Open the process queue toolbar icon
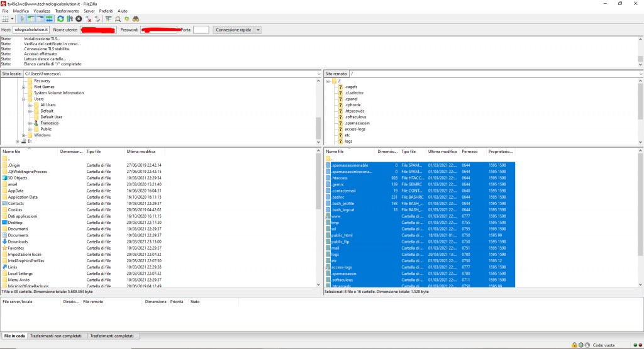This screenshot has width=644, height=349. (x=69, y=19)
